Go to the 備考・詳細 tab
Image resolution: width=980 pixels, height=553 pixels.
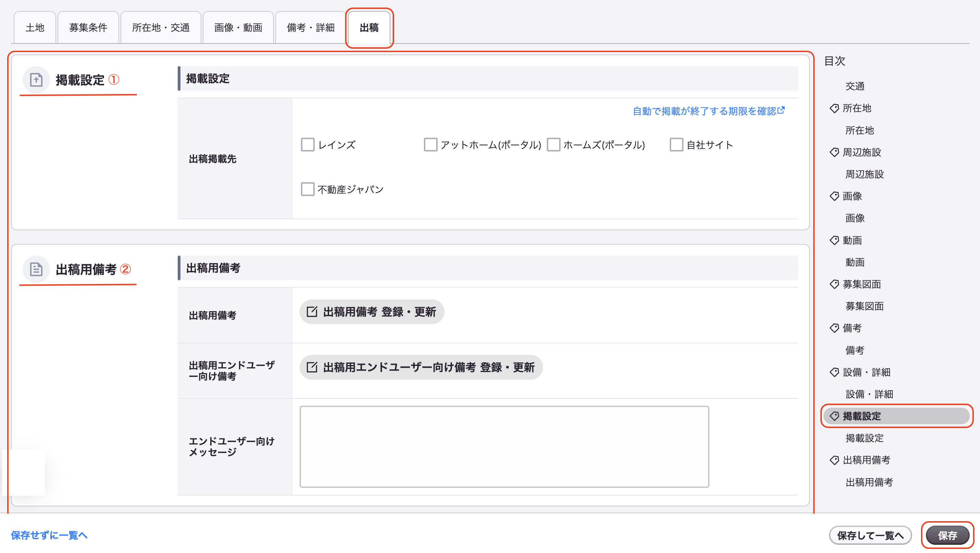click(x=311, y=27)
